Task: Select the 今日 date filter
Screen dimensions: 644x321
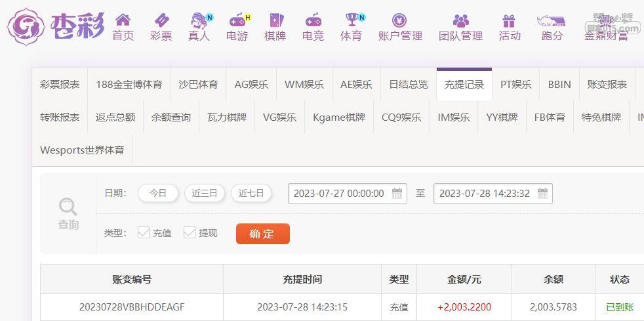Action: 158,193
